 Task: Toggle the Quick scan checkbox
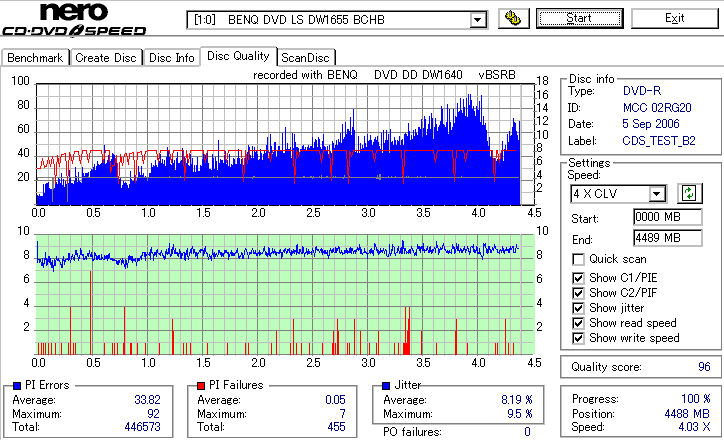(578, 260)
